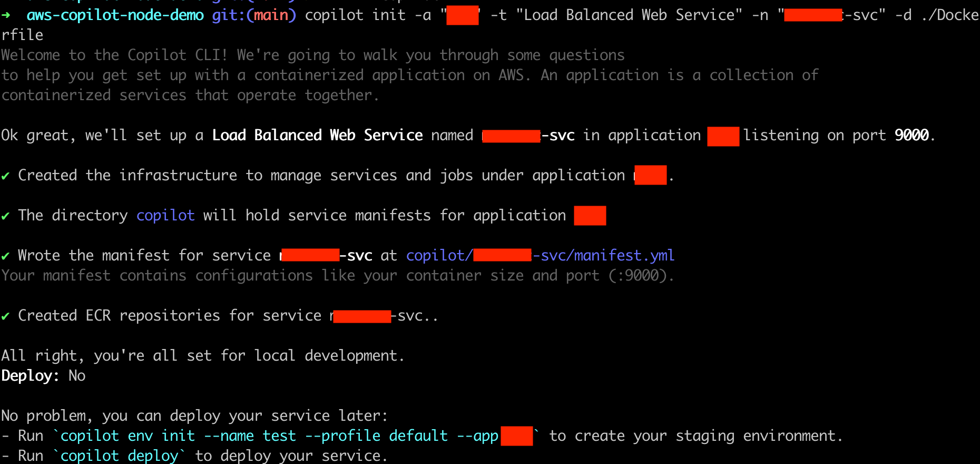Image resolution: width=980 pixels, height=464 pixels.
Task: Click the Deploy: No answer line
Action: click(43, 376)
